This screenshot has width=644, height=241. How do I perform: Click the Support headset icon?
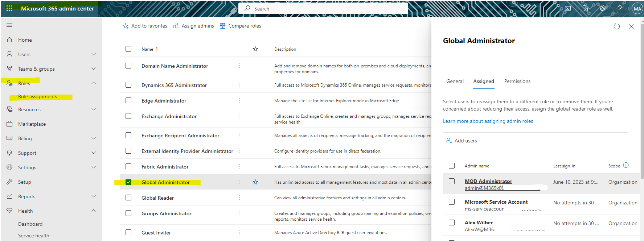pos(10,153)
